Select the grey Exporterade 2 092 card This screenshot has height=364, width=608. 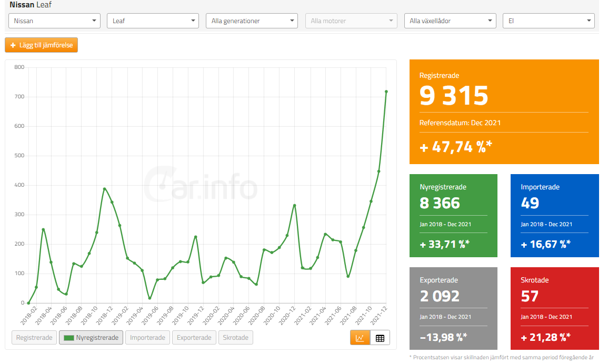(453, 309)
